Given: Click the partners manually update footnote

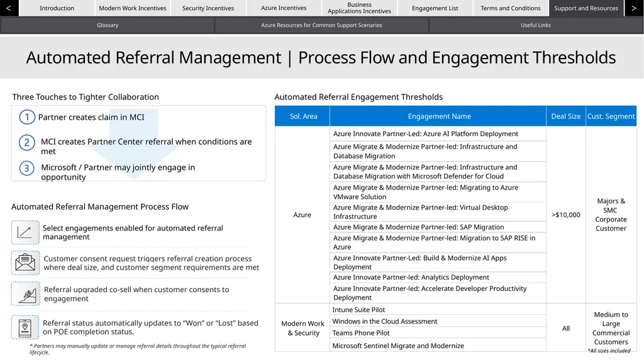Looking at the screenshot, I should point(138,349).
